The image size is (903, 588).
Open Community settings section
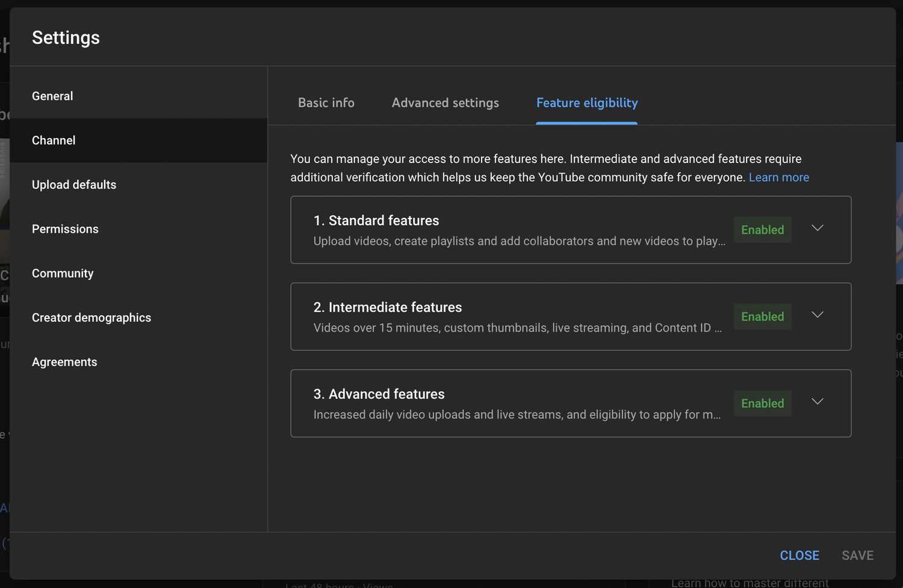[63, 273]
